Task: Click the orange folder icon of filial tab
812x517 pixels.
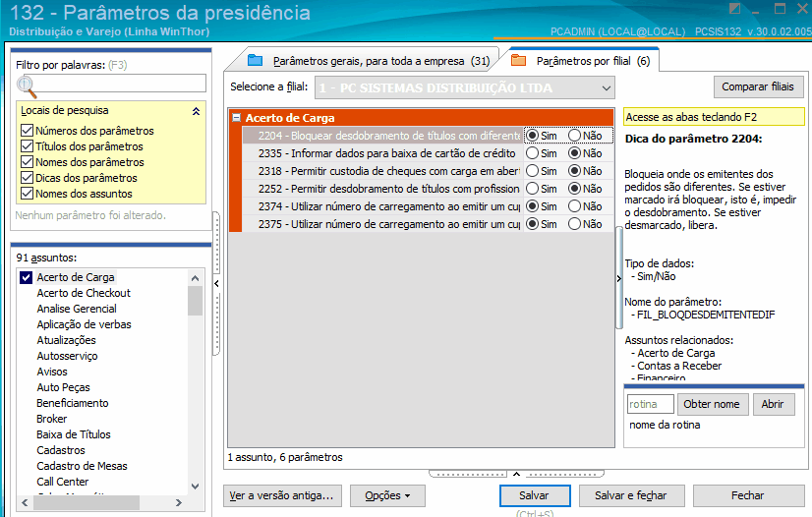Action: pos(518,61)
